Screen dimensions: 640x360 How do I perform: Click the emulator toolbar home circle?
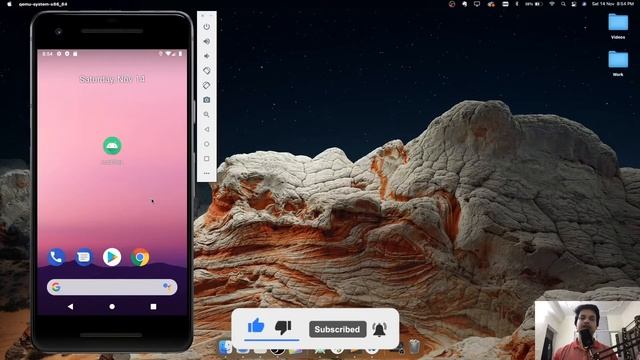click(207, 144)
